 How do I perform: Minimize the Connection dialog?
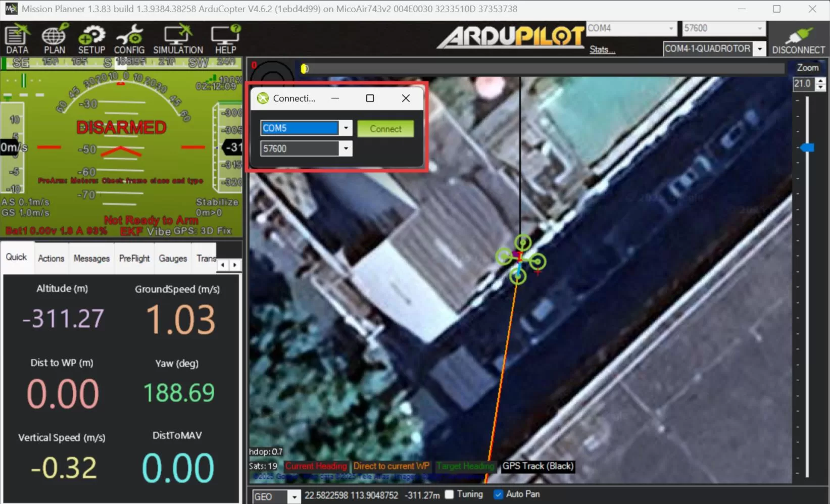tap(335, 98)
